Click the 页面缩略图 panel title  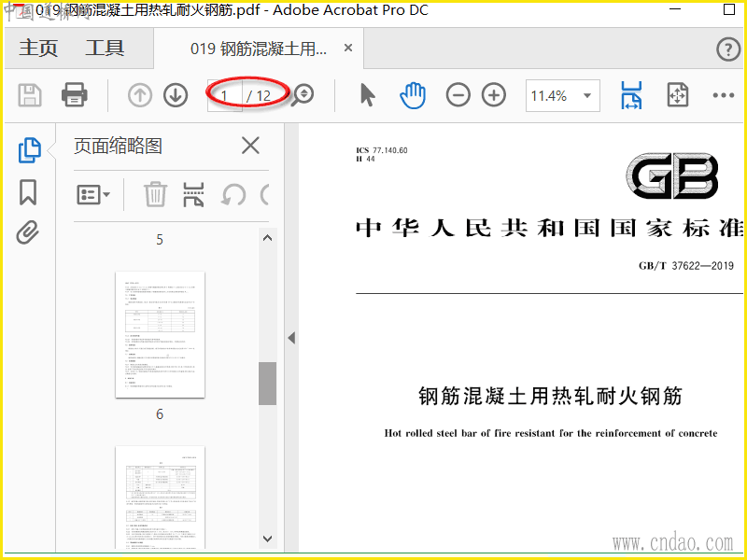[x=119, y=146]
